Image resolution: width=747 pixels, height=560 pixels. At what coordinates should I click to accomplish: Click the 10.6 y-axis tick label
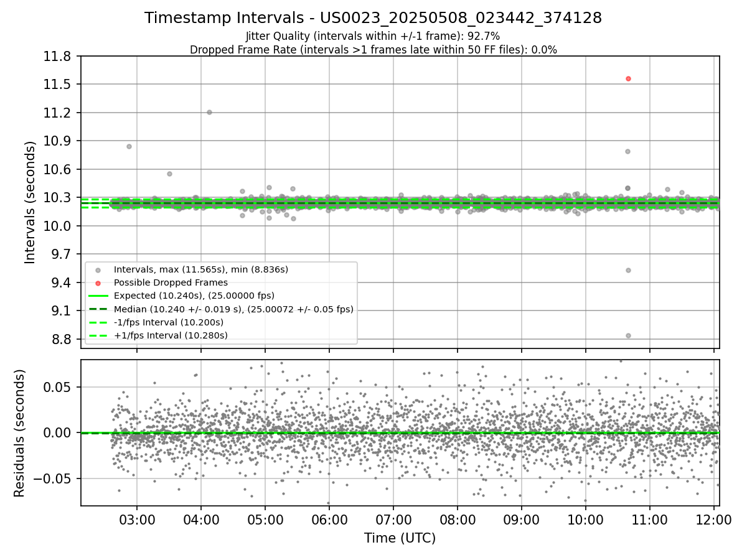[x=56, y=170]
